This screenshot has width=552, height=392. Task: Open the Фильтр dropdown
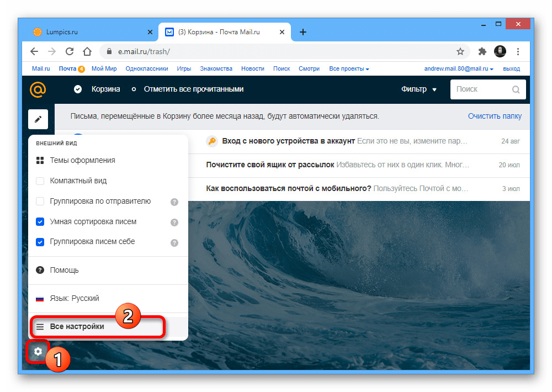point(418,89)
